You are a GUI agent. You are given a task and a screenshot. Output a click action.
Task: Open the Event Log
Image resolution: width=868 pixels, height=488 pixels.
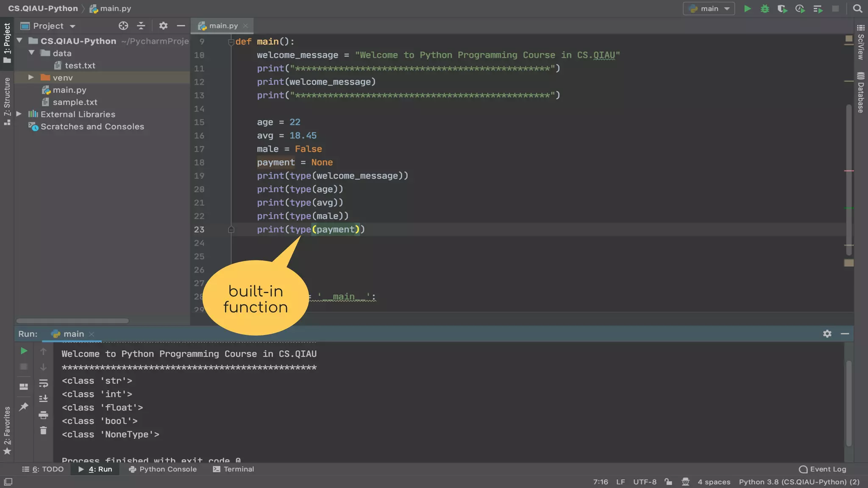point(823,469)
